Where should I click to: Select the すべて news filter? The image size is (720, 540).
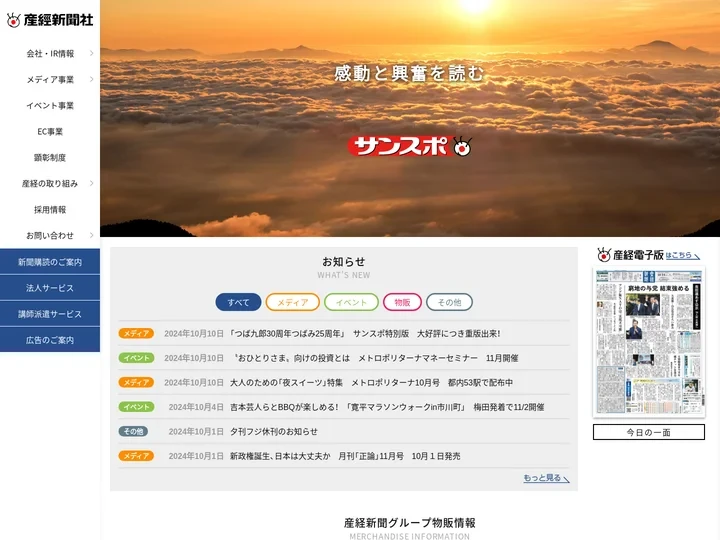(x=238, y=302)
